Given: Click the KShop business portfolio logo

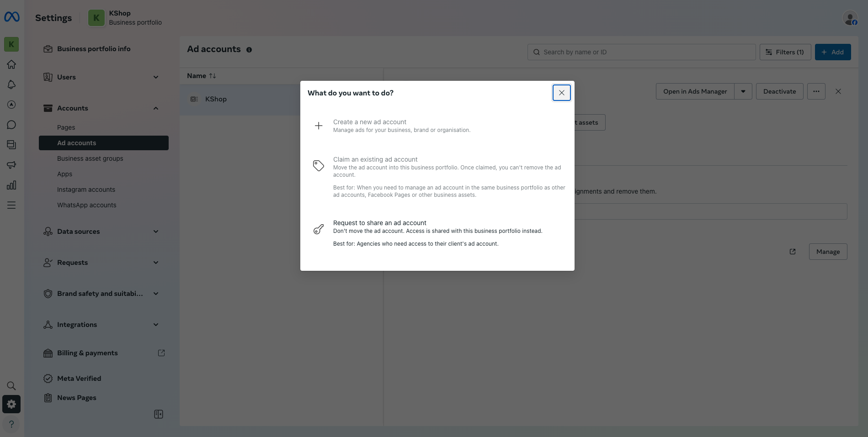Looking at the screenshot, I should [96, 18].
